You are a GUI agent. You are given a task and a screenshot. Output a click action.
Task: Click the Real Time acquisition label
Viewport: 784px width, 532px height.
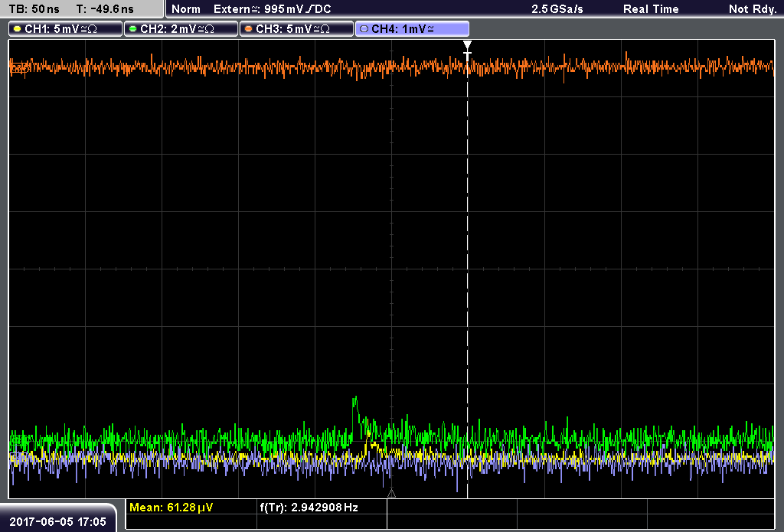[x=651, y=9]
